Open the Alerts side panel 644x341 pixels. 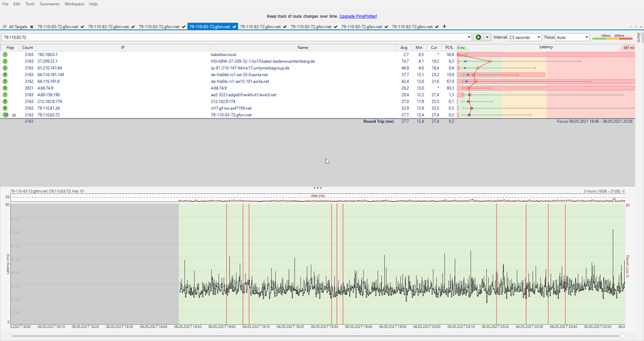point(638,36)
